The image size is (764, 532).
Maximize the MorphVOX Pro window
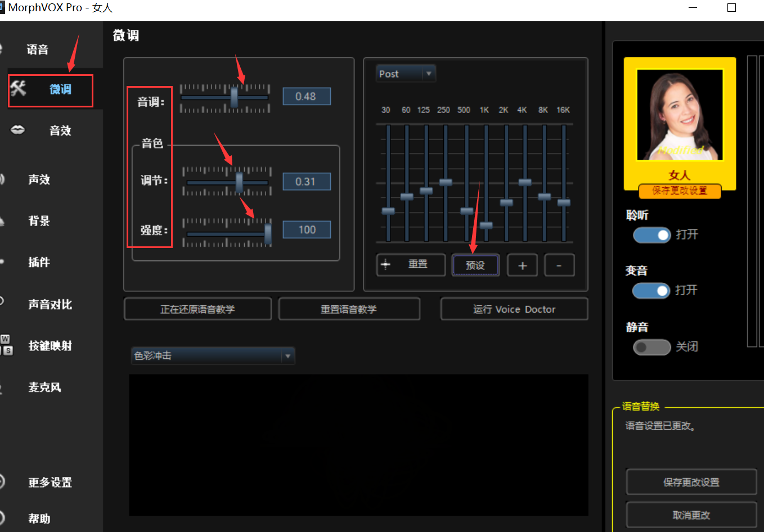[731, 8]
